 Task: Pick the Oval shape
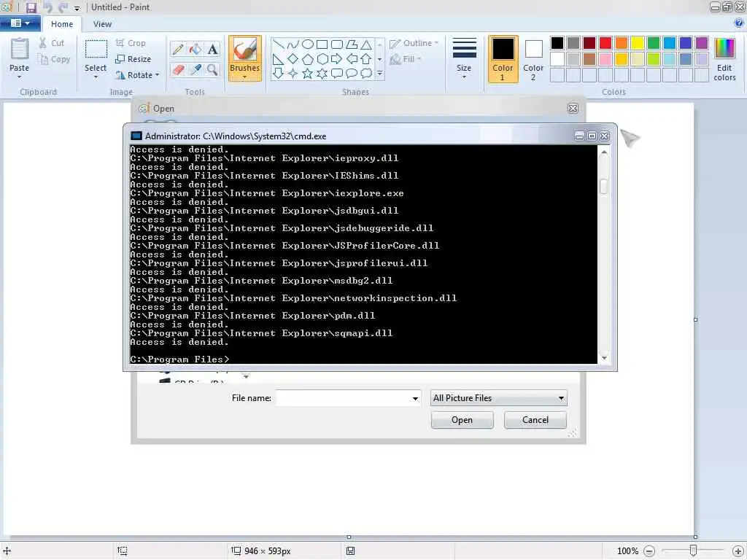[x=308, y=44]
